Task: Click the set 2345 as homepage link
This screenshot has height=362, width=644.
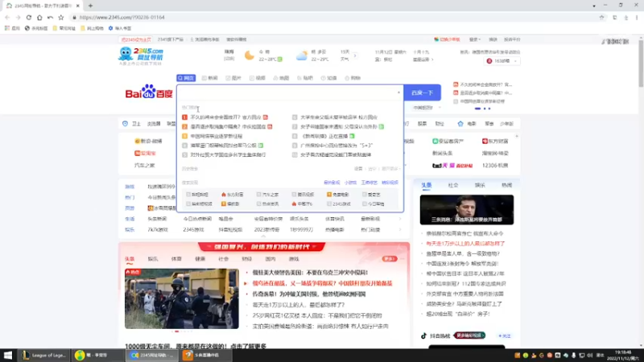Action: [136, 39]
